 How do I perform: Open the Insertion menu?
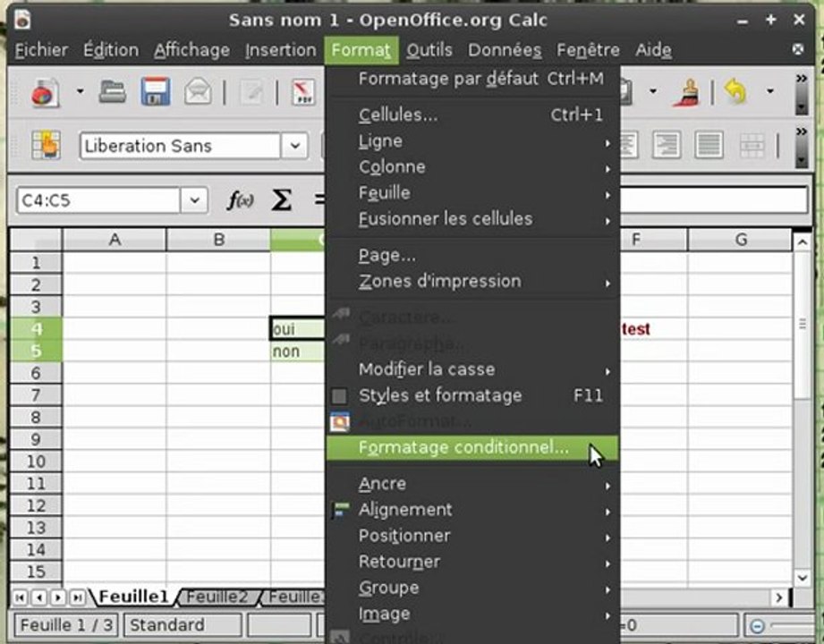click(280, 50)
